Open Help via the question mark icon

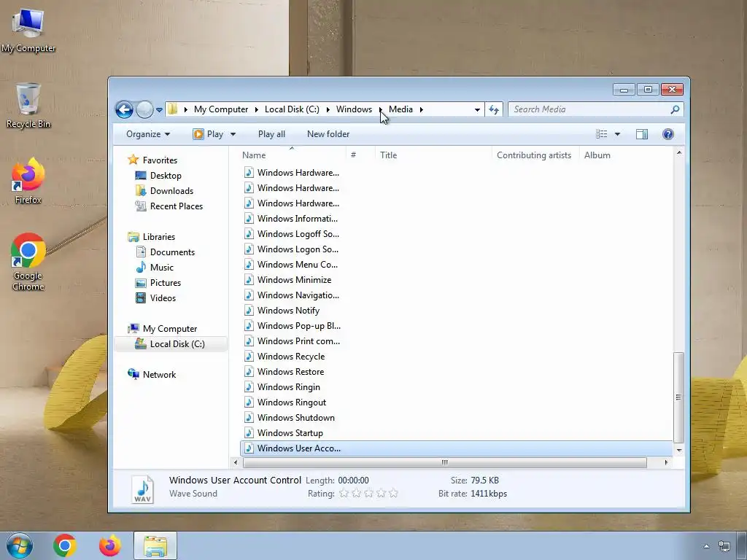668,134
